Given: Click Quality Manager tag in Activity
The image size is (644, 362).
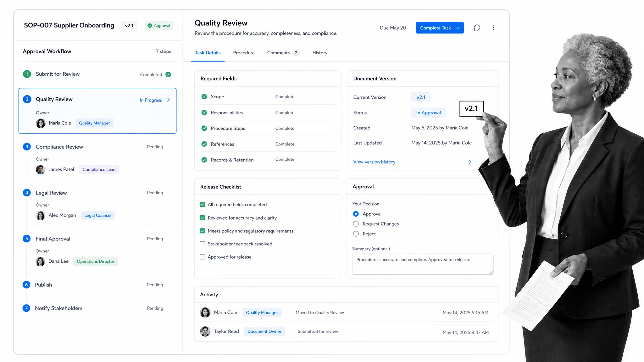Looking at the screenshot, I should tap(262, 312).
